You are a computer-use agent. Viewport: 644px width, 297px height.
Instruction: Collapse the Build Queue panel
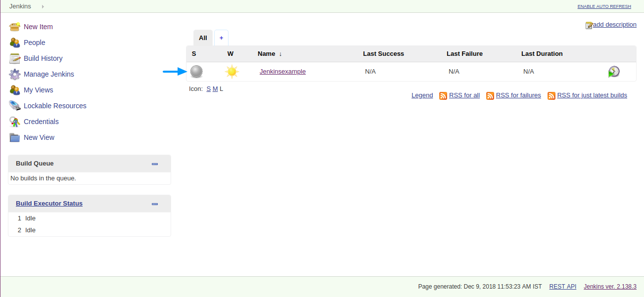pos(155,164)
